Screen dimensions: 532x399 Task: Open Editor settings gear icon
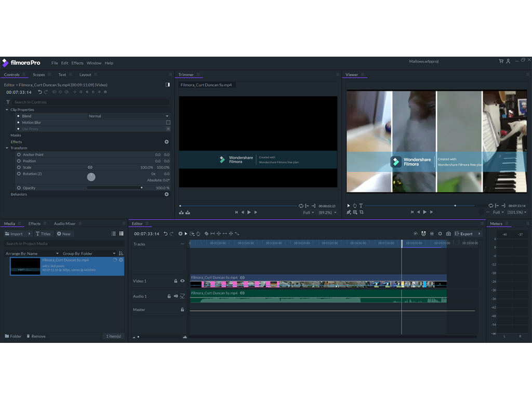click(440, 233)
